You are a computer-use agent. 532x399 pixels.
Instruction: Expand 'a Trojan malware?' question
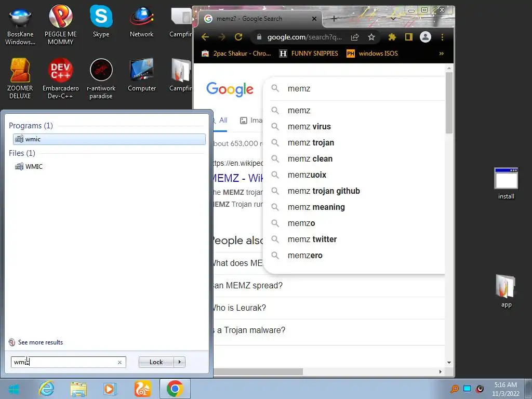(329, 330)
